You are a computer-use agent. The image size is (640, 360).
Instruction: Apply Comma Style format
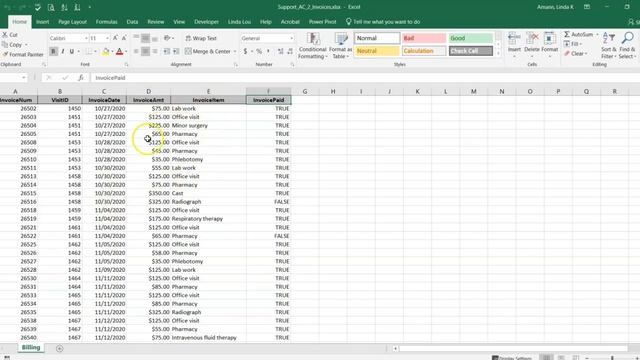click(x=268, y=51)
